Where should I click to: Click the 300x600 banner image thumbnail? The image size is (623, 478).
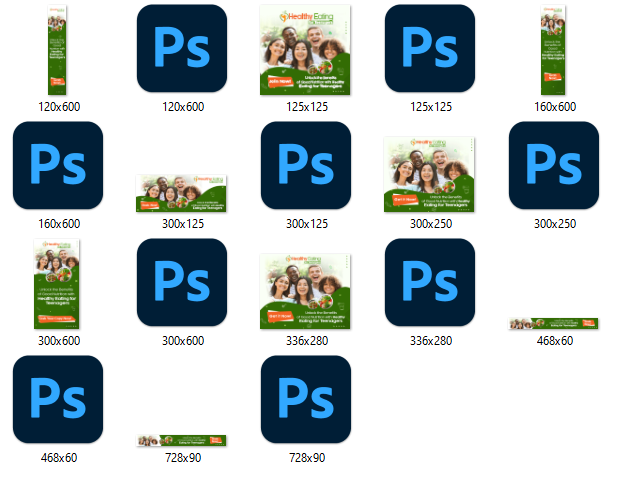point(57,284)
